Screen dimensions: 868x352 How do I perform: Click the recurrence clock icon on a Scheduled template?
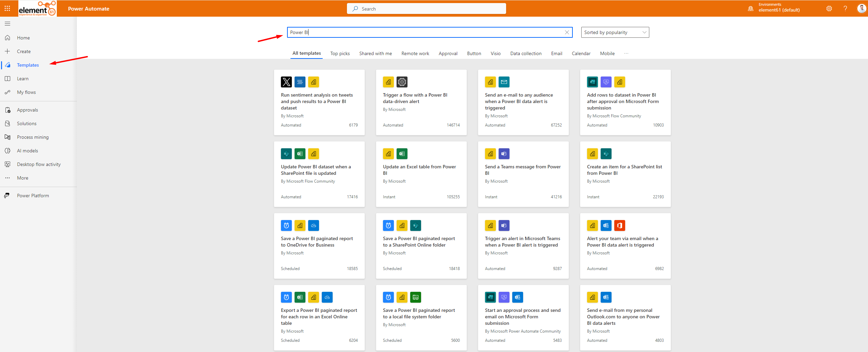pos(286,225)
